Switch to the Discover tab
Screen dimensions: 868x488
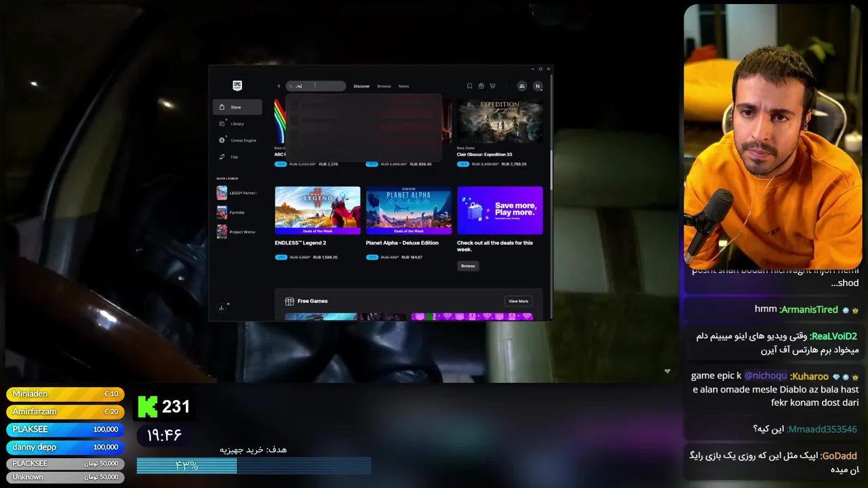coord(361,86)
